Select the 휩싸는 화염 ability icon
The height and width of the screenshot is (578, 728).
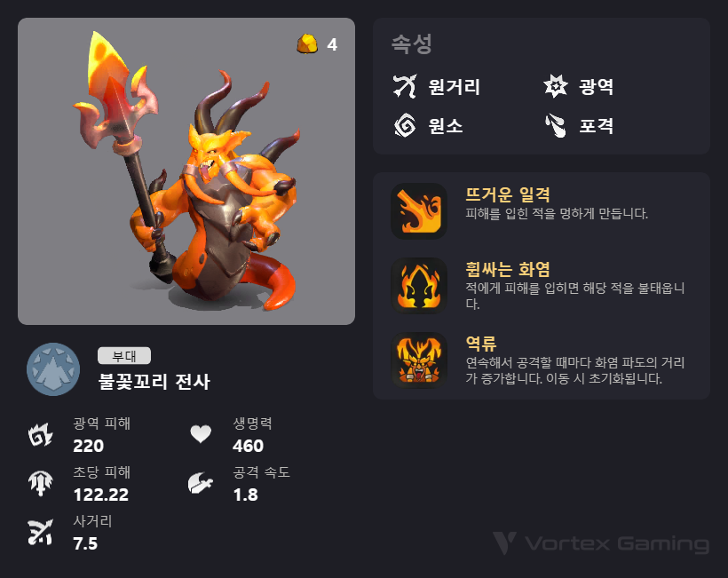tap(419, 286)
